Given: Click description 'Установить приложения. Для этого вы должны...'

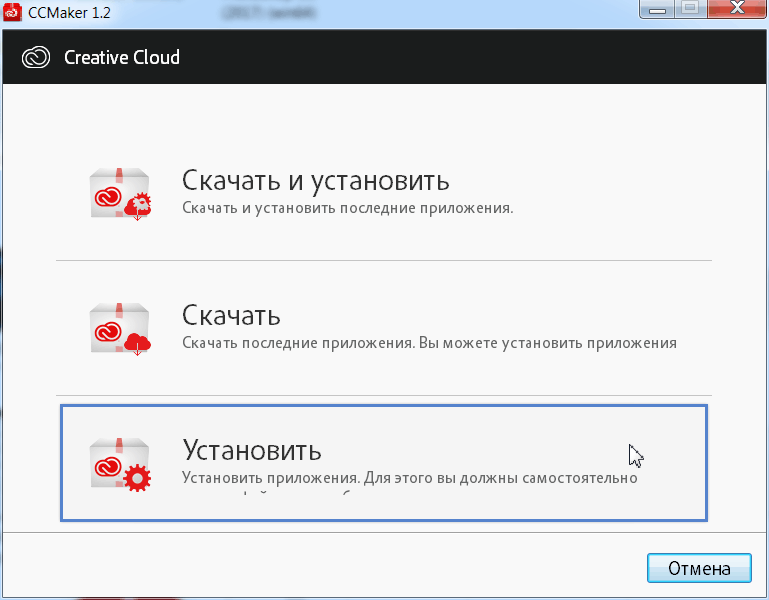Looking at the screenshot, I should point(410,477).
